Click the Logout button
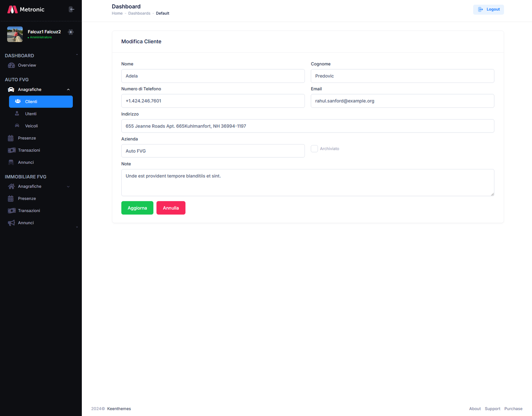This screenshot has width=532, height=416. (x=488, y=9)
